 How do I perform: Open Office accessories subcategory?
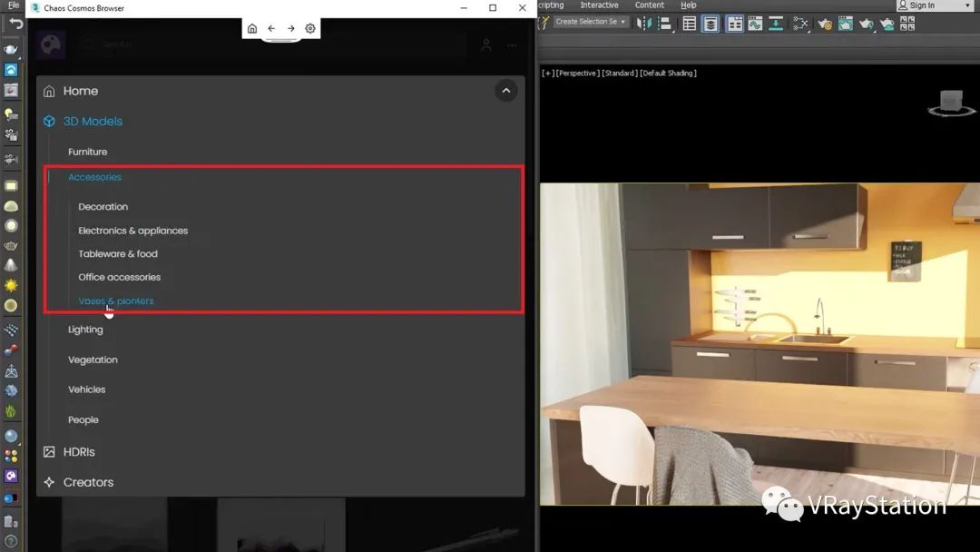pyautogui.click(x=120, y=277)
